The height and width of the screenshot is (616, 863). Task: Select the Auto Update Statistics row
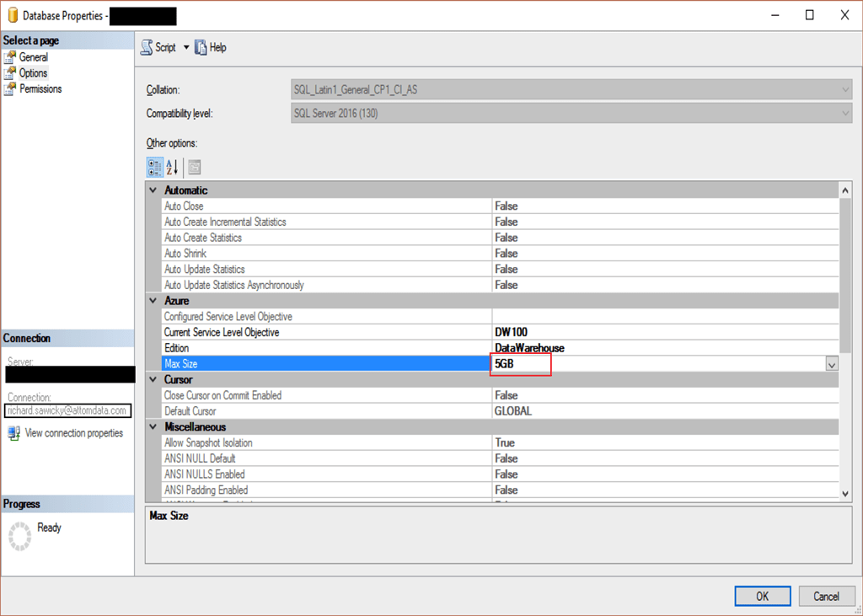500,269
